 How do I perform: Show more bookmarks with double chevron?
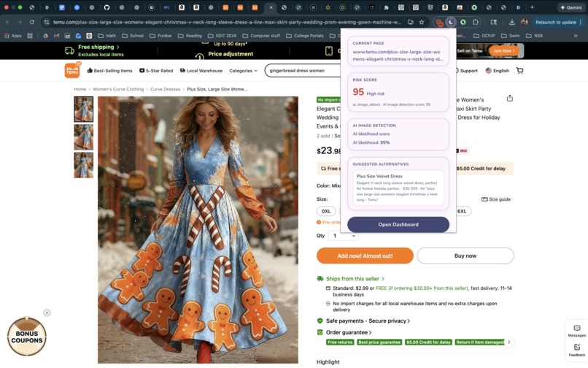coord(576,36)
